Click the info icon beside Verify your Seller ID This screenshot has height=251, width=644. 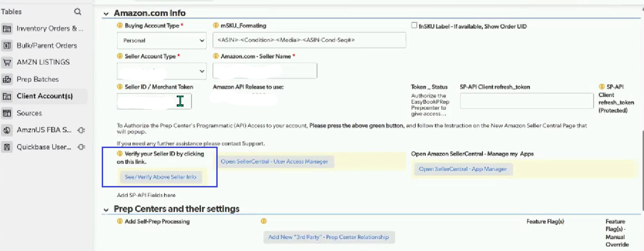[120, 154]
